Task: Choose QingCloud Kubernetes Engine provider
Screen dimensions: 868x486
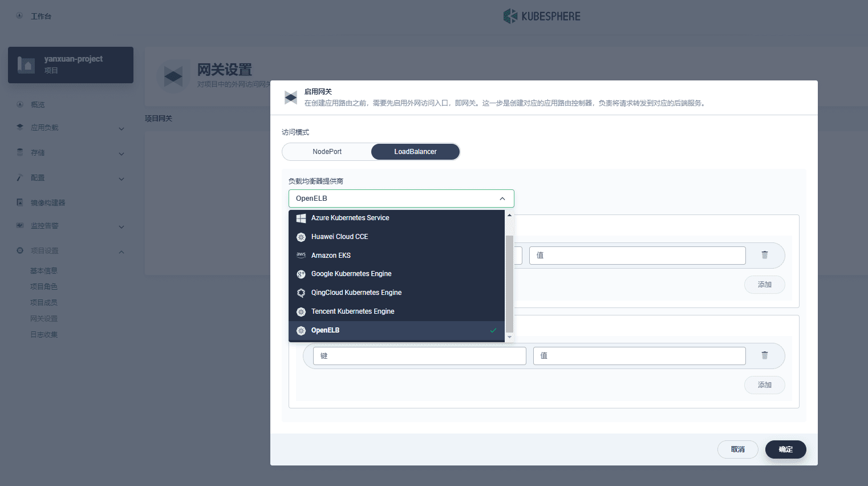Action: point(397,293)
